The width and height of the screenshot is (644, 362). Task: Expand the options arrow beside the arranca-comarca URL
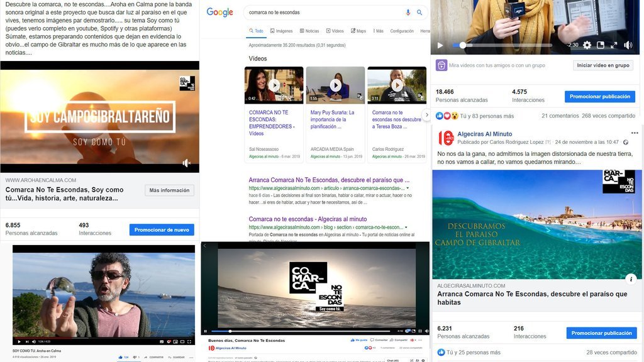[x=408, y=188]
